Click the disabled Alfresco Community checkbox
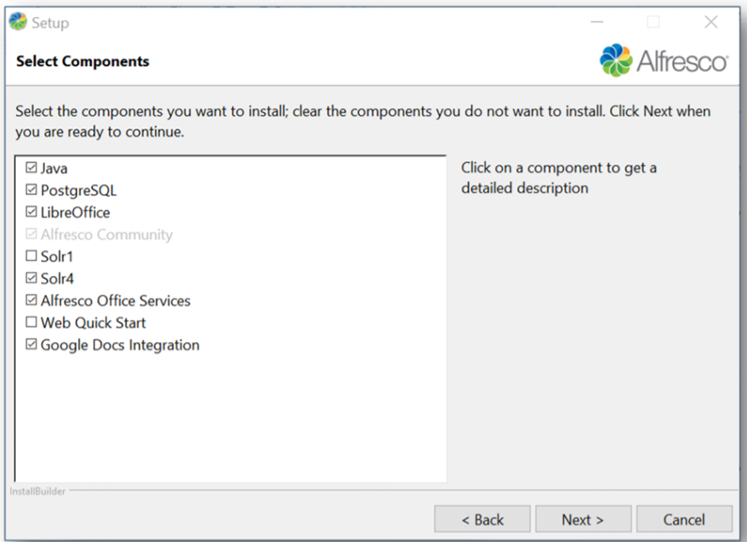The image size is (747, 542). pos(31,234)
